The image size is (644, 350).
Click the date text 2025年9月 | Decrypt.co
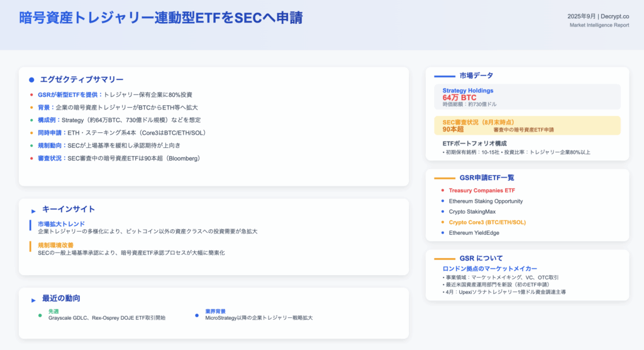(598, 16)
